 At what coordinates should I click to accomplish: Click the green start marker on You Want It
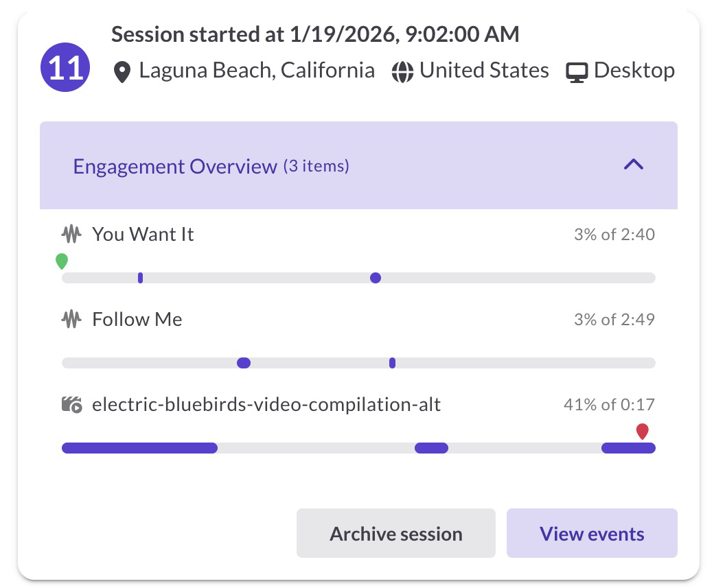click(x=62, y=261)
